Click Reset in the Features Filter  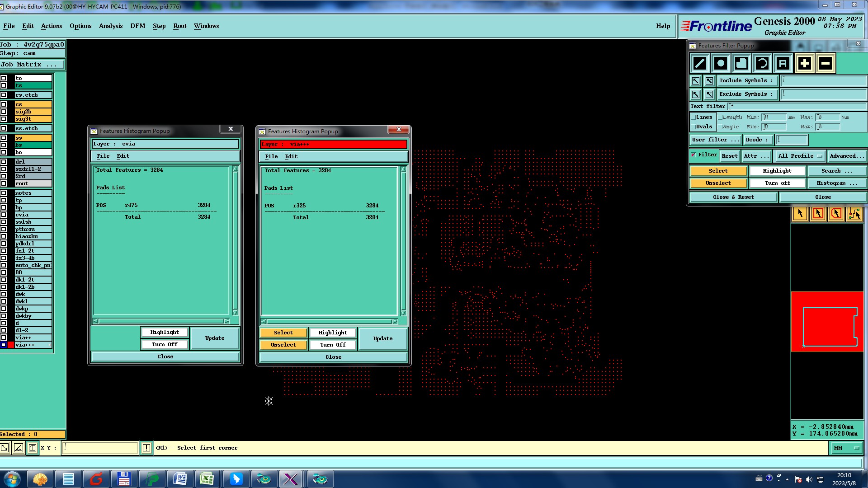[x=730, y=156]
